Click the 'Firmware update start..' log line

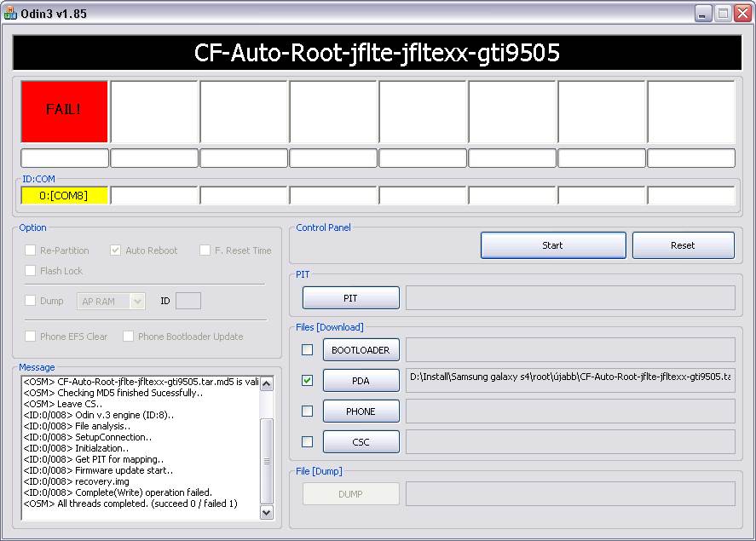coord(98,470)
